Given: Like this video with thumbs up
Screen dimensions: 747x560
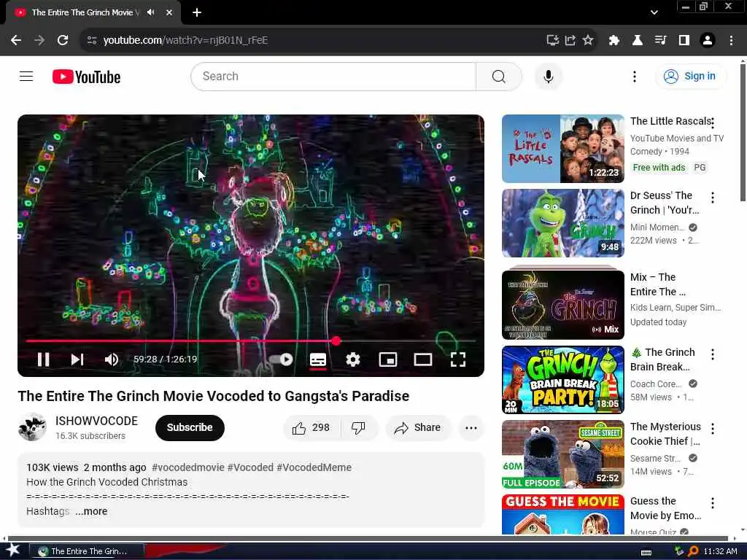Looking at the screenshot, I should coord(311,427).
